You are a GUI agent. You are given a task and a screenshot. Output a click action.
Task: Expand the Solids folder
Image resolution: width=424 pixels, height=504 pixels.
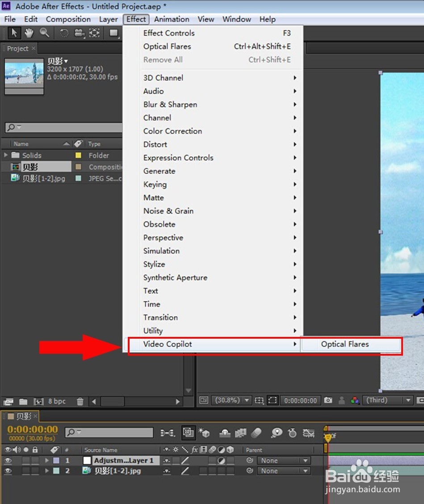pyautogui.click(x=6, y=155)
